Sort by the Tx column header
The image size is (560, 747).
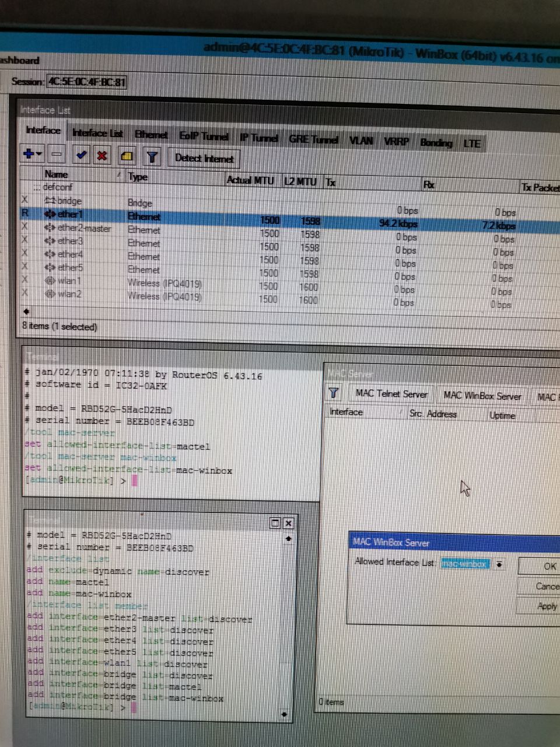pyautogui.click(x=372, y=183)
